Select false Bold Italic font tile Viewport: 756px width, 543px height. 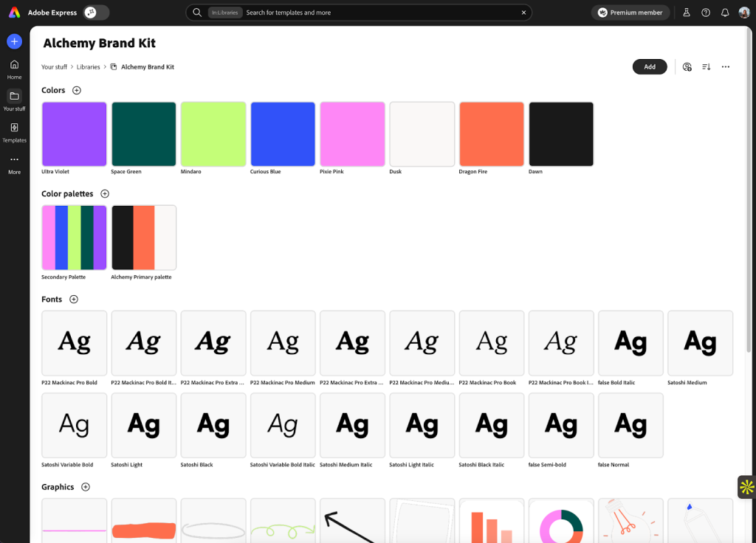click(x=630, y=343)
